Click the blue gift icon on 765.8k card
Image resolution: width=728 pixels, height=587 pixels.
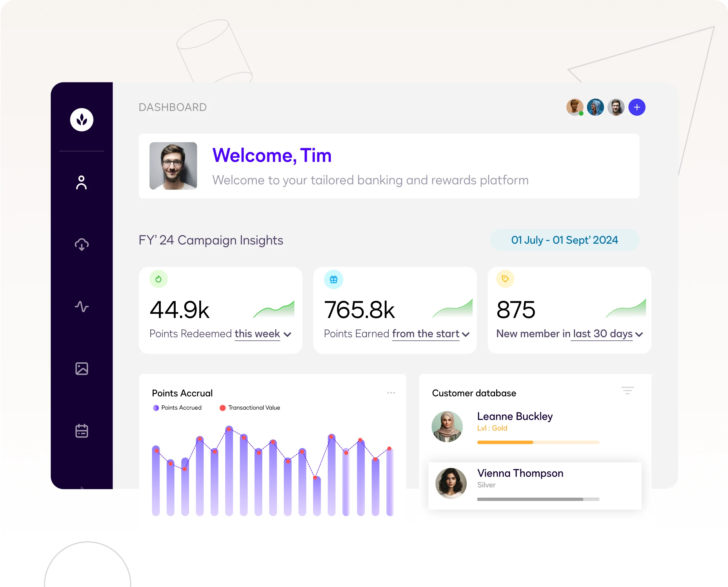pyautogui.click(x=334, y=280)
